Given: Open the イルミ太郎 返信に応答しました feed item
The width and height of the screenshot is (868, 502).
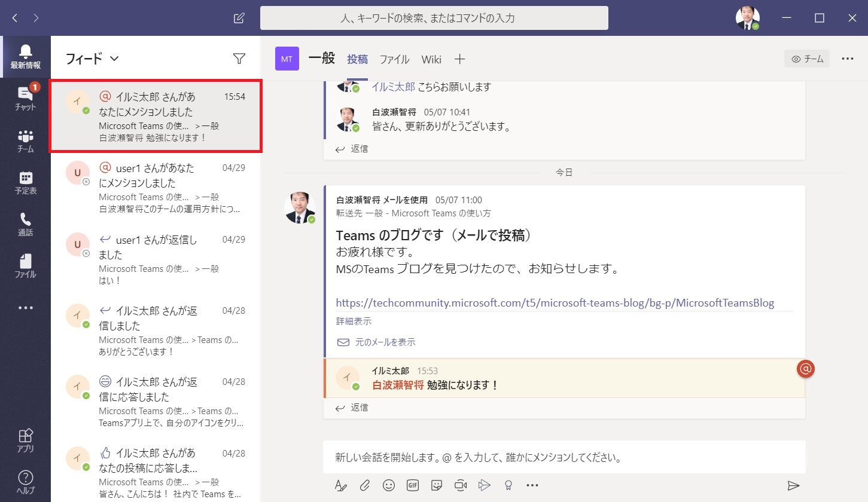Looking at the screenshot, I should tap(156, 402).
